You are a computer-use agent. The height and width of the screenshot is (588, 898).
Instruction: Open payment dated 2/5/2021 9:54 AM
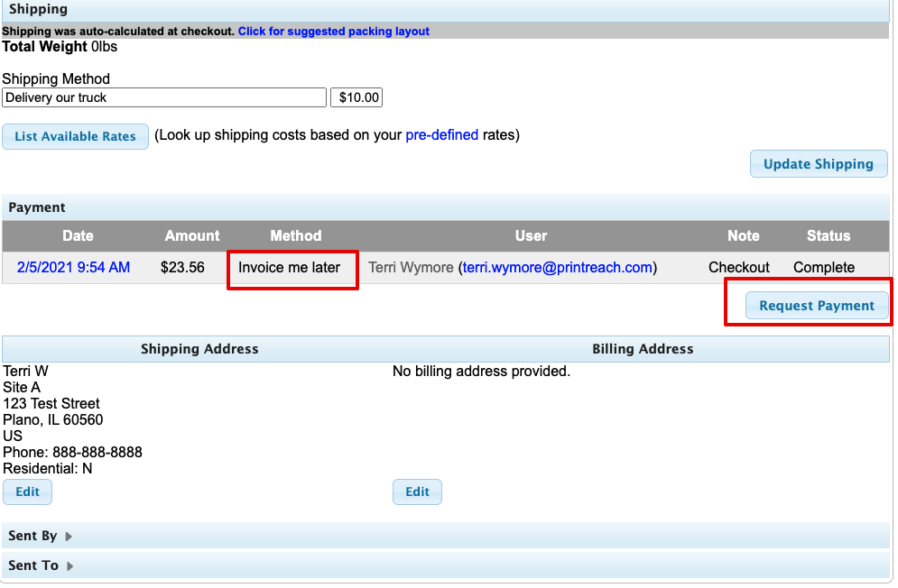tap(73, 267)
